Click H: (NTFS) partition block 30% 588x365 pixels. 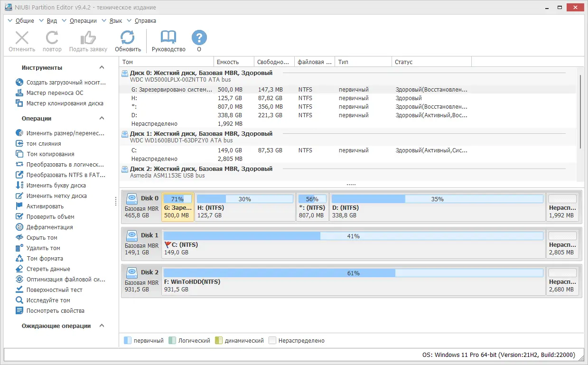pos(245,207)
